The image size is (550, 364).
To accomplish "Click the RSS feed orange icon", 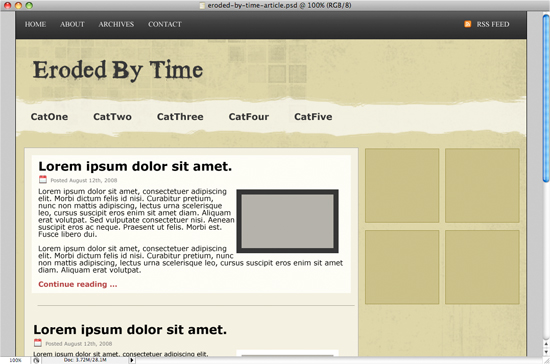I will [468, 24].
